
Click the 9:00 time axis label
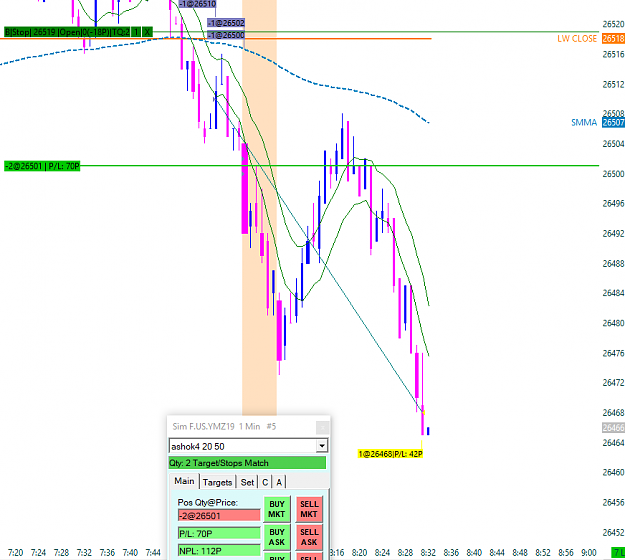pos(588,553)
